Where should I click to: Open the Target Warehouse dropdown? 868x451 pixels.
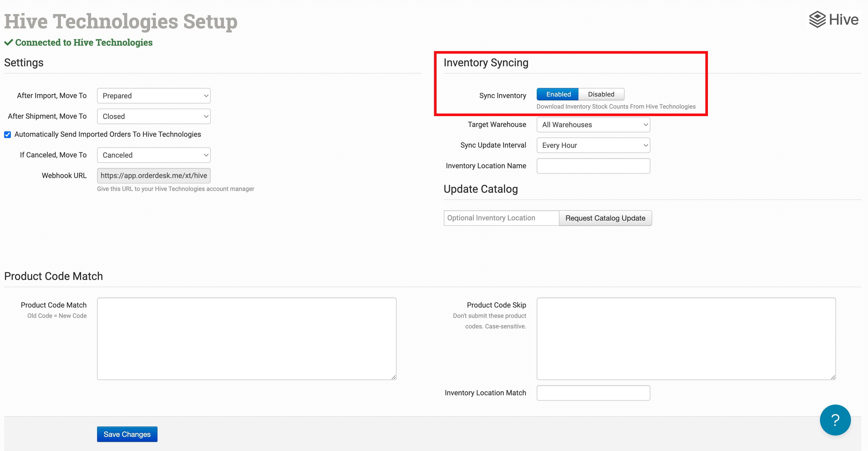click(593, 125)
